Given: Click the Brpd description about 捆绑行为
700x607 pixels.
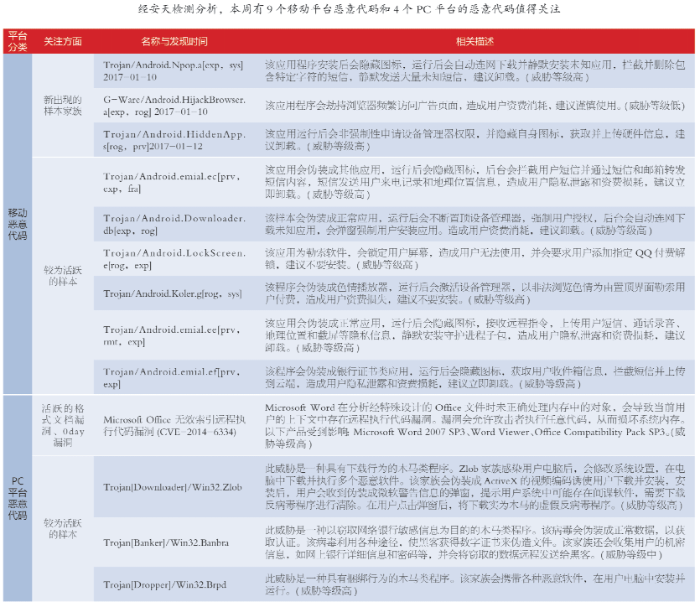Looking at the screenshot, I should [x=475, y=584].
